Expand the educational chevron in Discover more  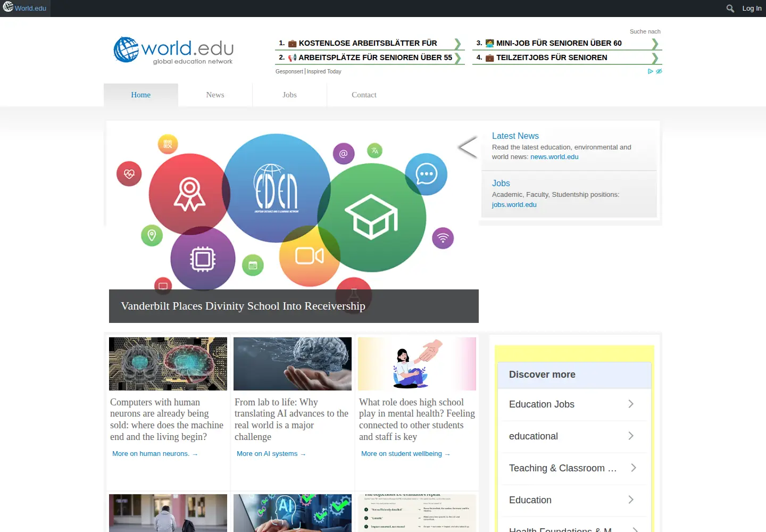click(631, 436)
